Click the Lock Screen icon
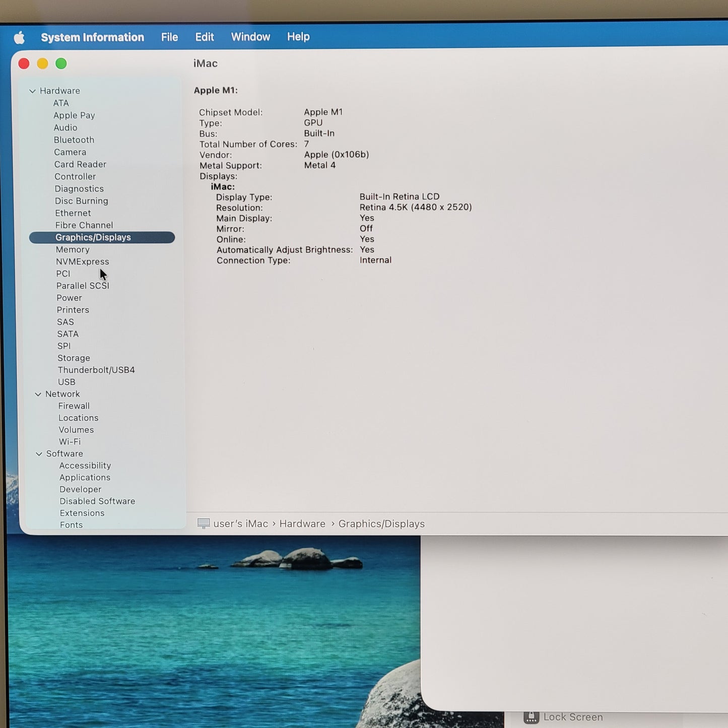728x728 pixels. (x=531, y=717)
